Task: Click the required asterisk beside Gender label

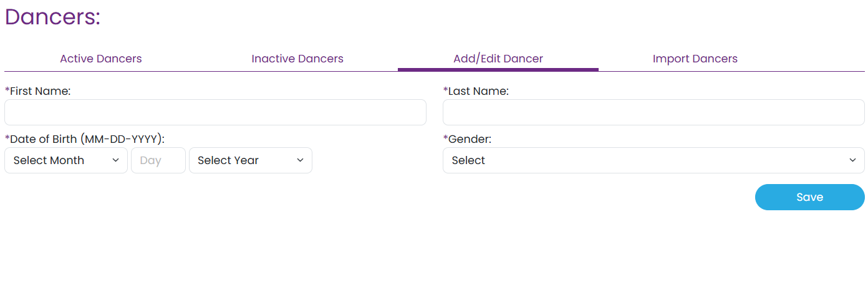Action: [445, 139]
